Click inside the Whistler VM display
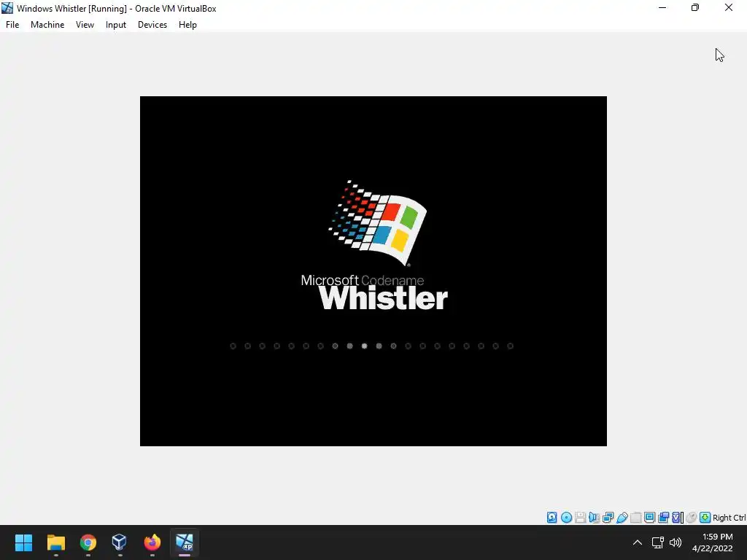The height and width of the screenshot is (560, 747). point(373,271)
